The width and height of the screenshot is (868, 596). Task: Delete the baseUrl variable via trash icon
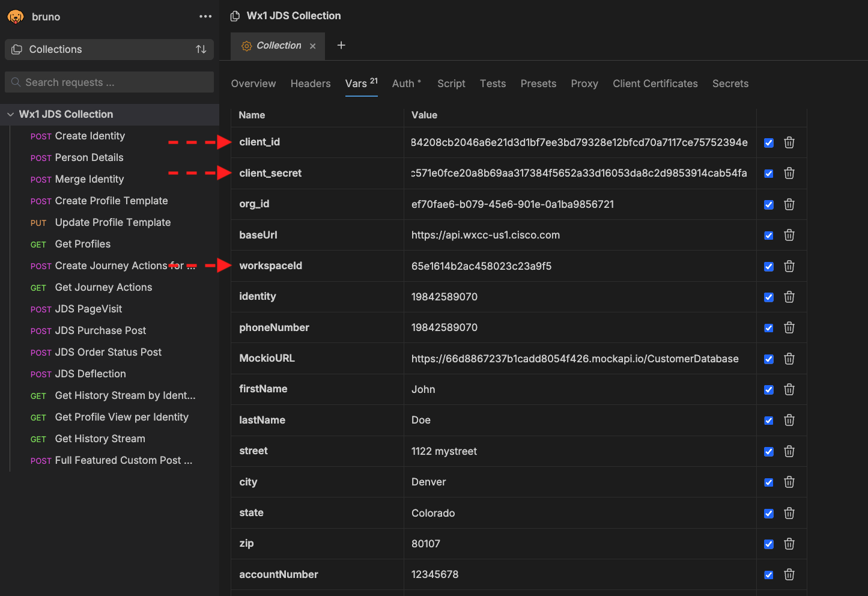[789, 235]
